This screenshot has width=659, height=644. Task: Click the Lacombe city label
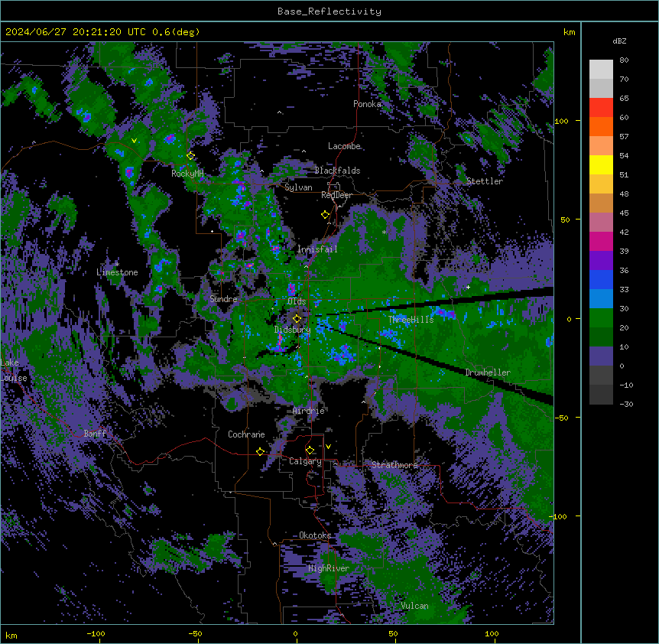(344, 146)
